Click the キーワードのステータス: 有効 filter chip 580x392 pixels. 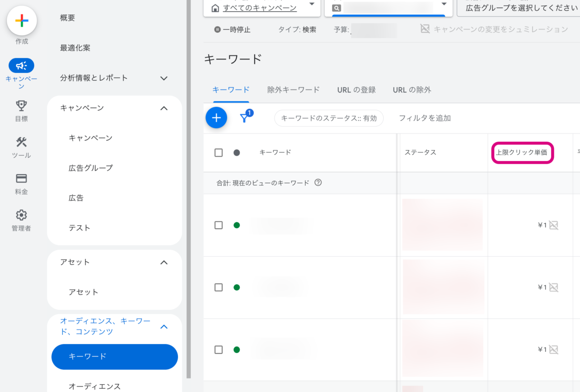tap(329, 118)
